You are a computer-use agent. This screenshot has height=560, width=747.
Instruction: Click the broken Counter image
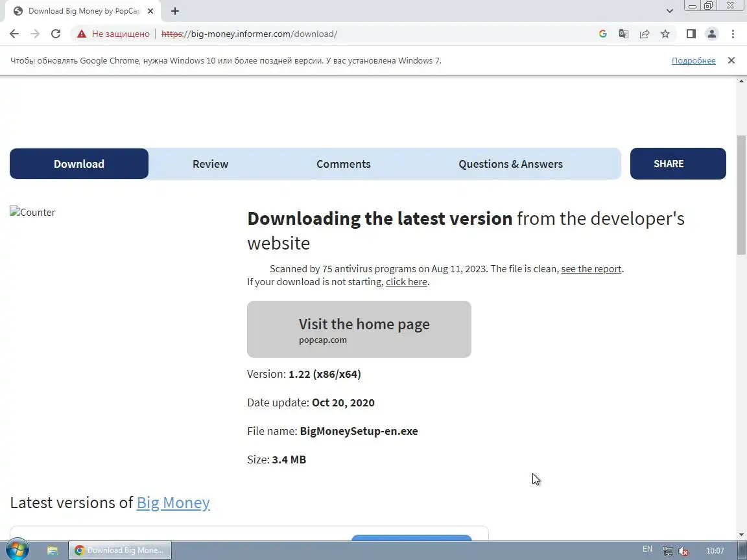(x=32, y=213)
